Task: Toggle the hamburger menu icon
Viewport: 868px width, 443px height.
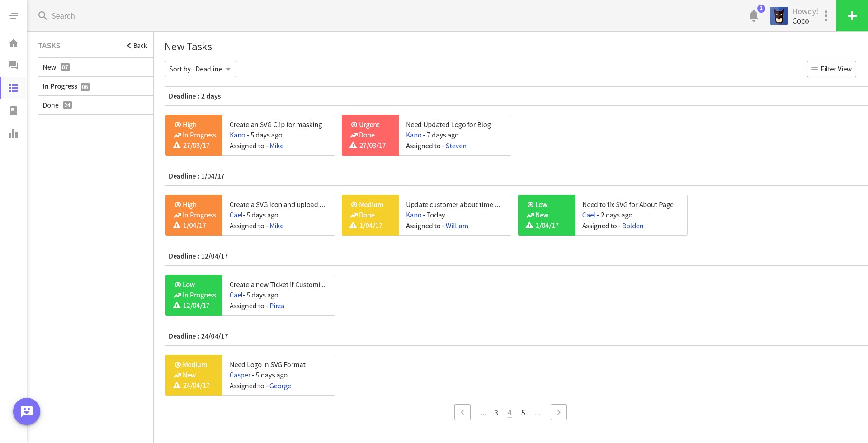Action: click(x=14, y=16)
